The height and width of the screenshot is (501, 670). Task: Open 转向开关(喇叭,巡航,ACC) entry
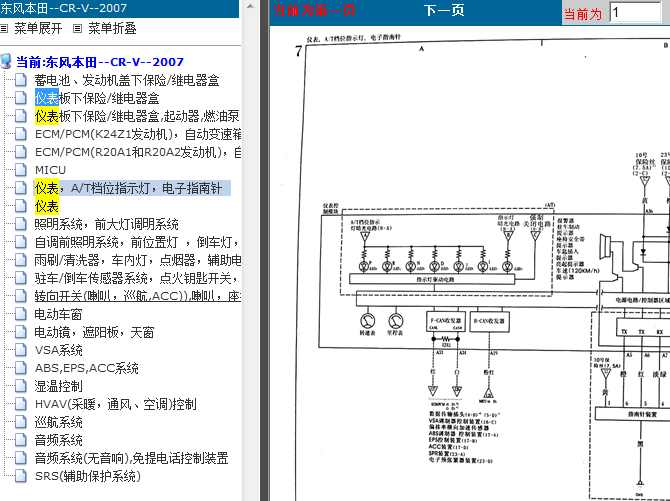pyautogui.click(x=138, y=296)
